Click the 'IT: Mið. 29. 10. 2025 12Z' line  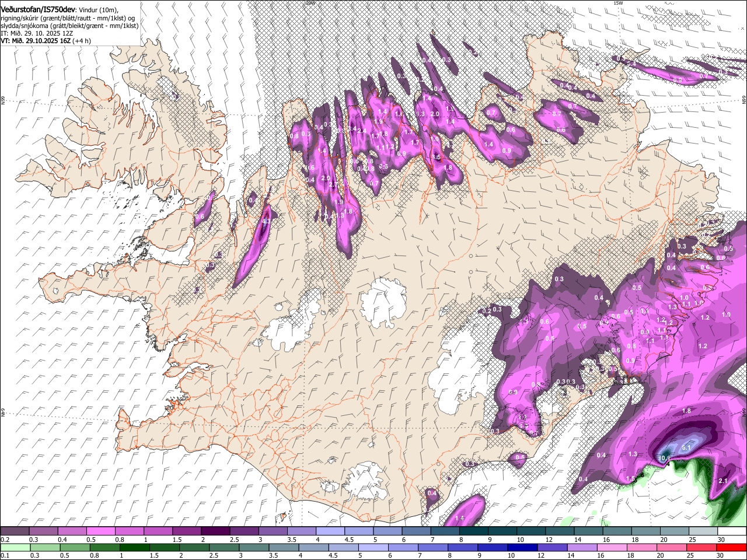(x=37, y=33)
